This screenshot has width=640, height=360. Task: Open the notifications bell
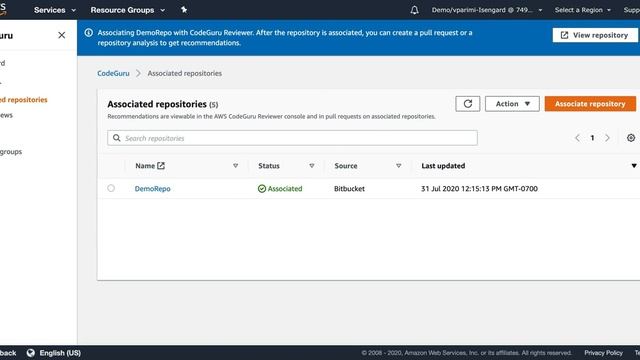coord(414,10)
